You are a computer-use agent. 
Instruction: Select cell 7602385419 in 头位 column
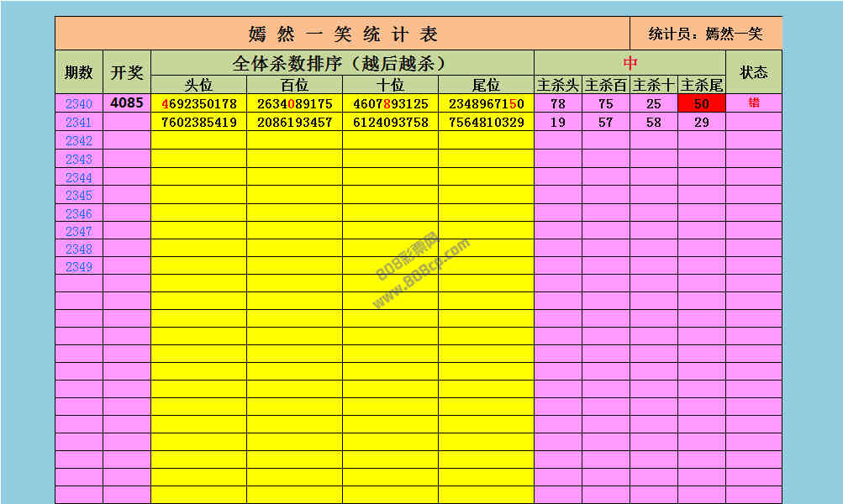pyautogui.click(x=199, y=123)
